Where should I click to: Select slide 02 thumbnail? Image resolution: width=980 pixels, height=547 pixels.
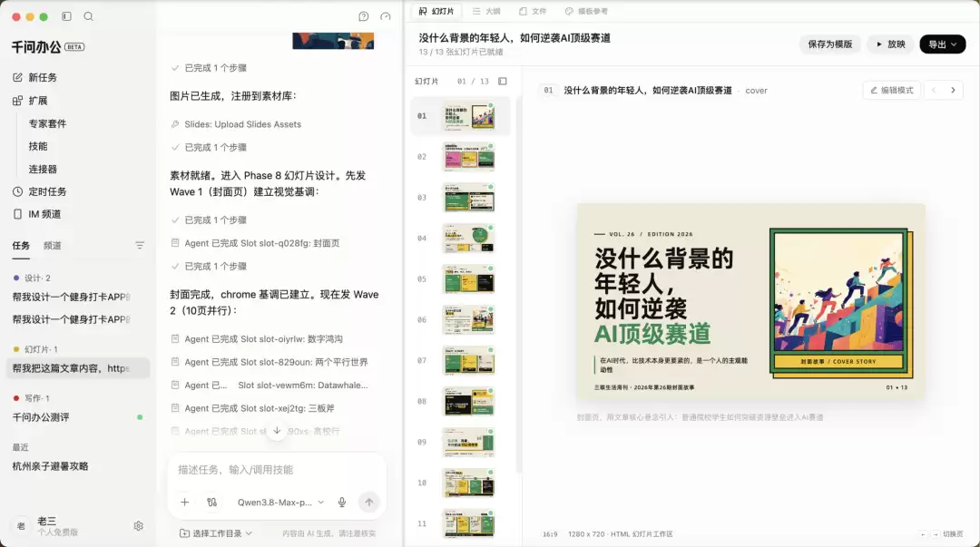point(469,157)
